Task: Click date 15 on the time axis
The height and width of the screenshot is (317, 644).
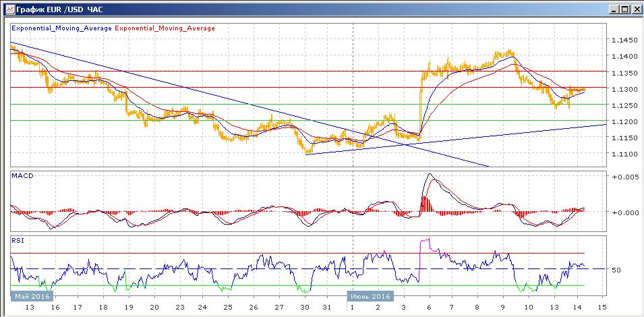Action: 603,307
